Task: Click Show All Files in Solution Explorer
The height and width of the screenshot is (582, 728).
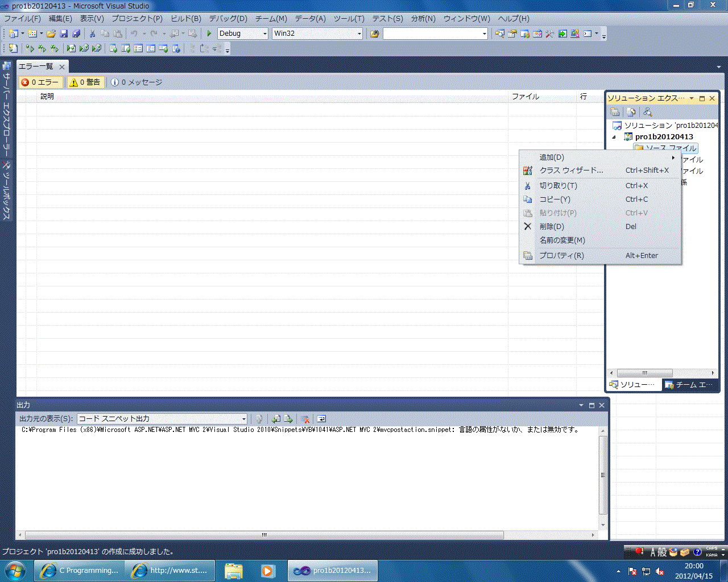Action: [x=631, y=112]
